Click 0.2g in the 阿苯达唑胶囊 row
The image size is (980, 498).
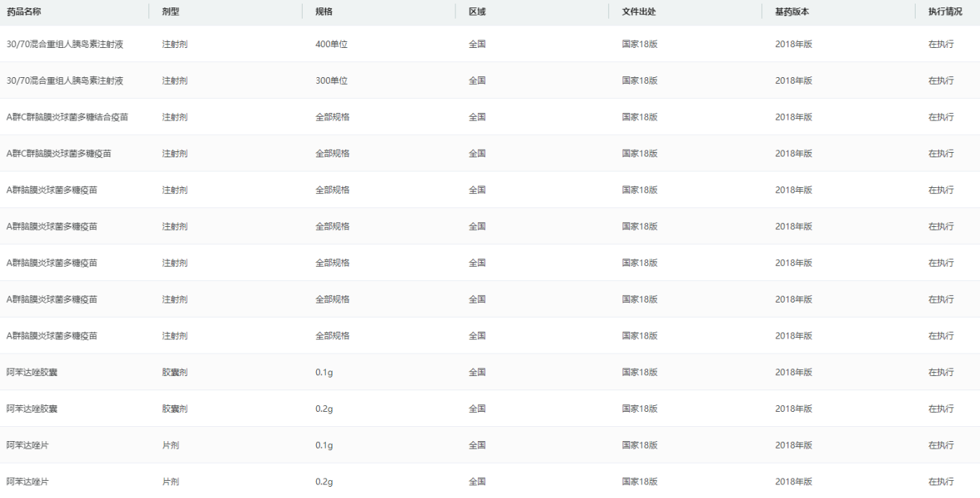(x=324, y=409)
